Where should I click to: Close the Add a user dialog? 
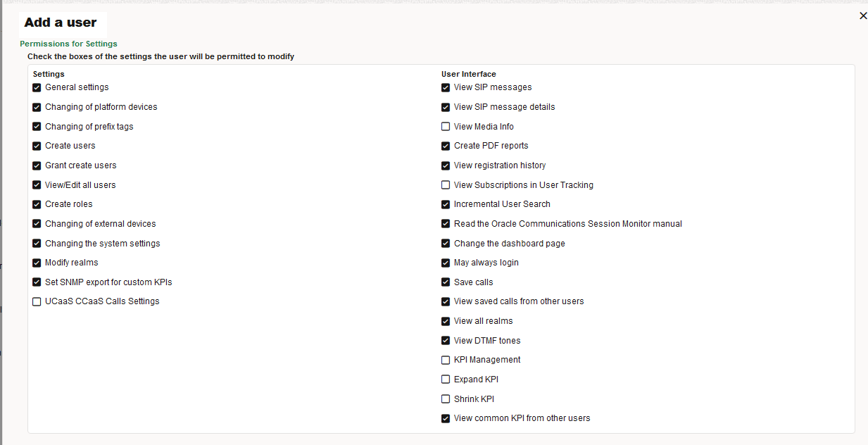[863, 15]
